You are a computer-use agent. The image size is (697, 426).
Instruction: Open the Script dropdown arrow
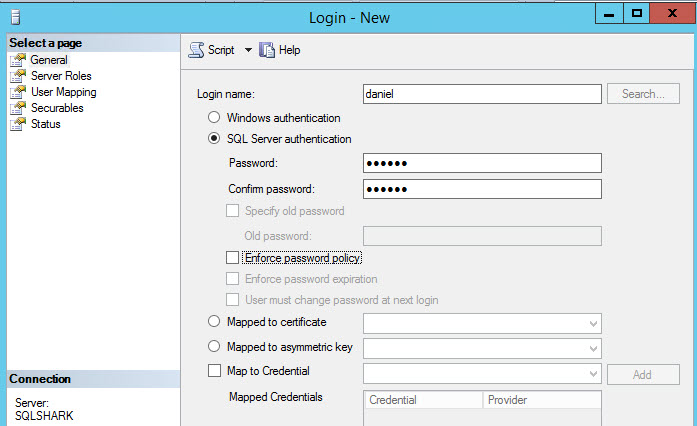coord(248,50)
